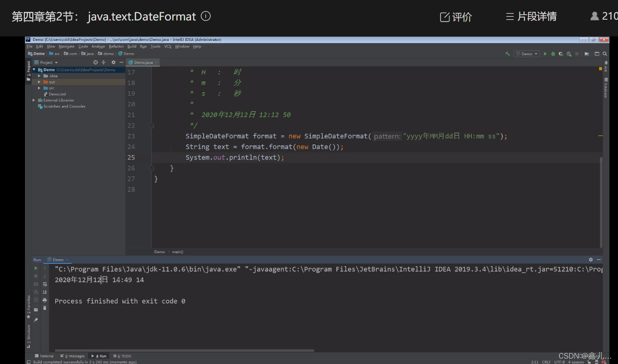This screenshot has width=618, height=364.
Task: Open the Database tool window on right sidebar
Action: click(606, 88)
